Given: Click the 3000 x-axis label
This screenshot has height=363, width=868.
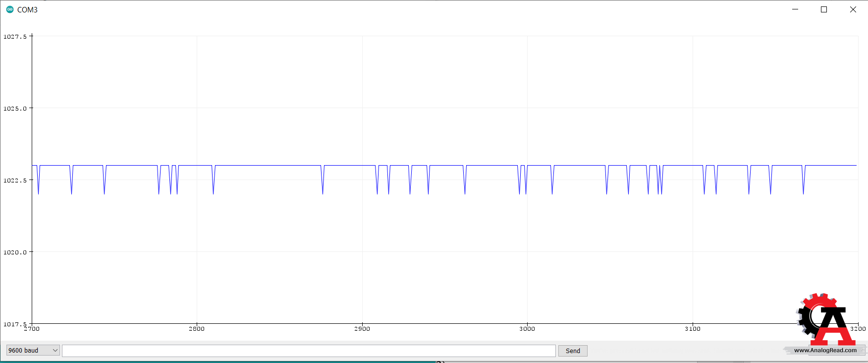Looking at the screenshot, I should [527, 329].
